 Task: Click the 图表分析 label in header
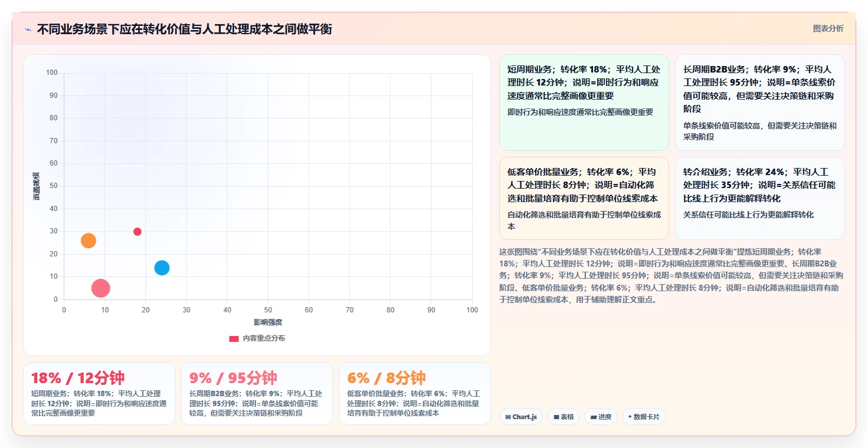(828, 28)
